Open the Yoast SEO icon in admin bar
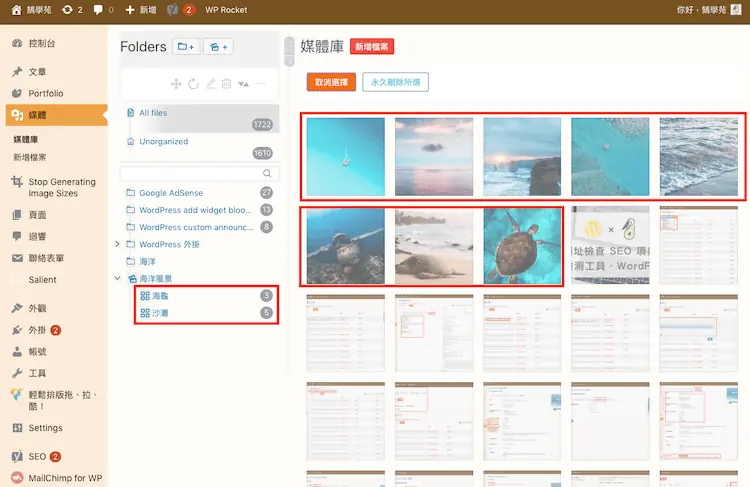The image size is (750, 487). pyautogui.click(x=173, y=10)
